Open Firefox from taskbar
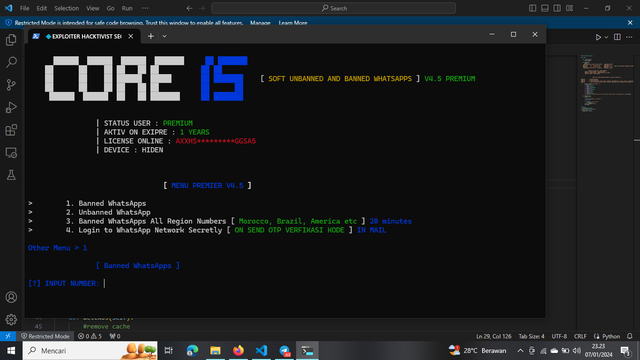This screenshot has width=640, height=360. point(238,351)
